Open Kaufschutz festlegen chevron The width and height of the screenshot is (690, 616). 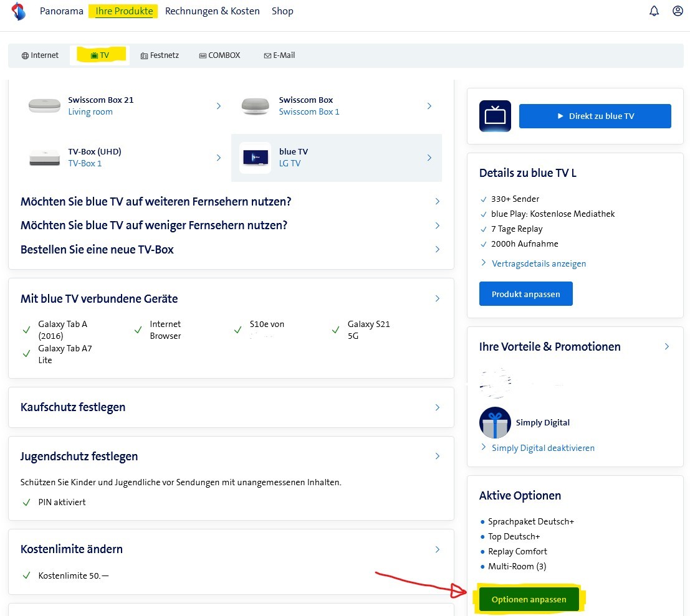point(437,407)
